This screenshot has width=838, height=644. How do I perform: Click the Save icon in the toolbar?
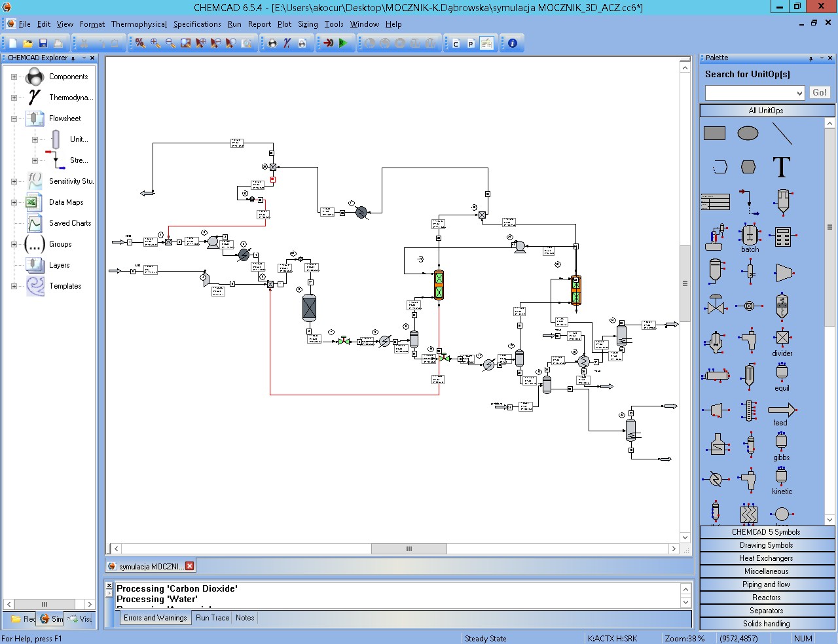tap(43, 43)
